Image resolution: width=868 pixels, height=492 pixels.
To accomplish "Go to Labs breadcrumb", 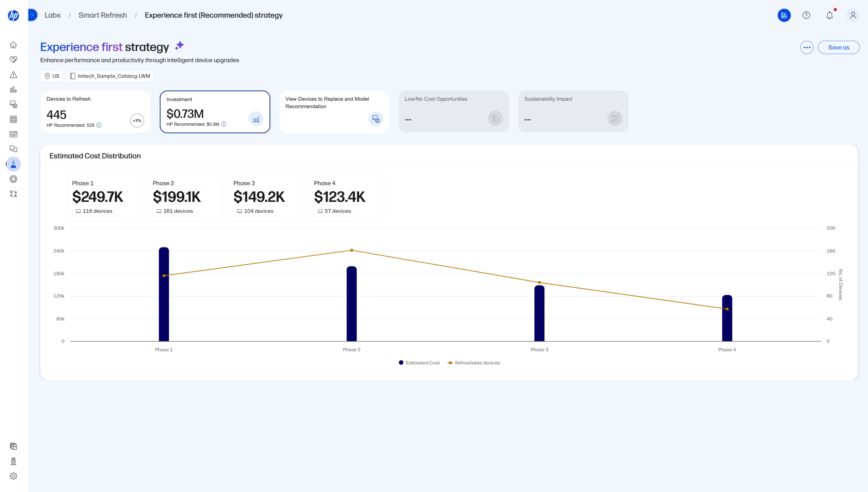I will coord(53,15).
